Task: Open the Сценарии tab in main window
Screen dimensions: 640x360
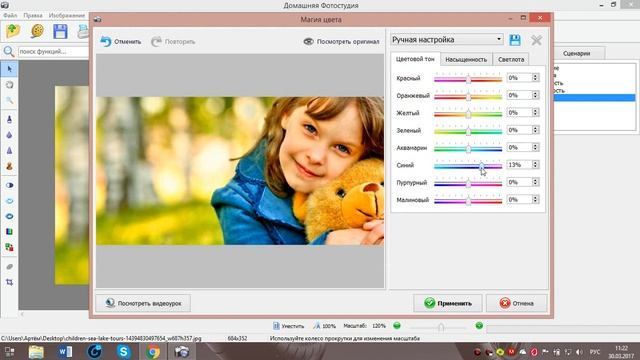Action: click(576, 53)
